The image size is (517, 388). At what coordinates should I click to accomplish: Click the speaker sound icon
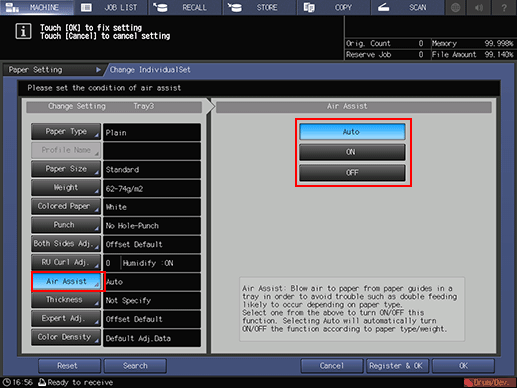[x=479, y=7]
